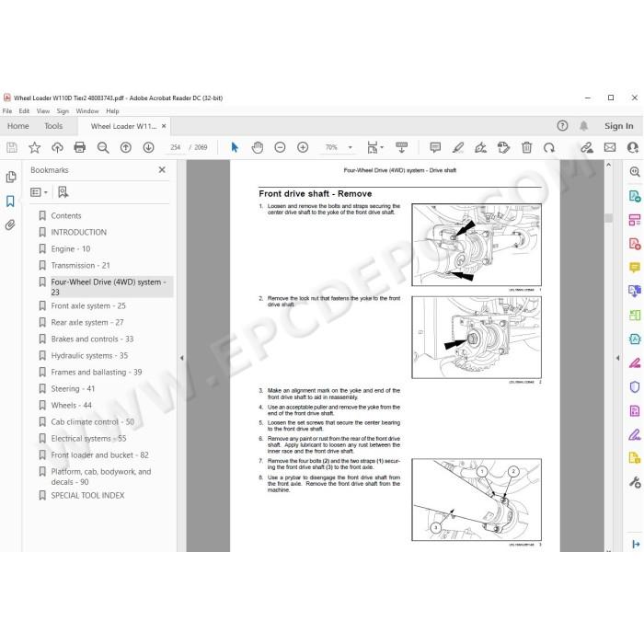Expand the right pane arrow at bottom

[636, 545]
